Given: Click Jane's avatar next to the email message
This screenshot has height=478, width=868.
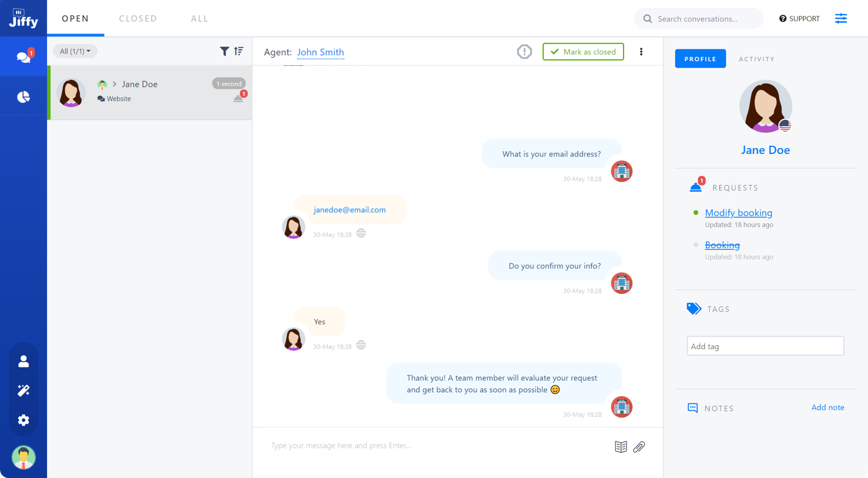Looking at the screenshot, I should pos(293,228).
